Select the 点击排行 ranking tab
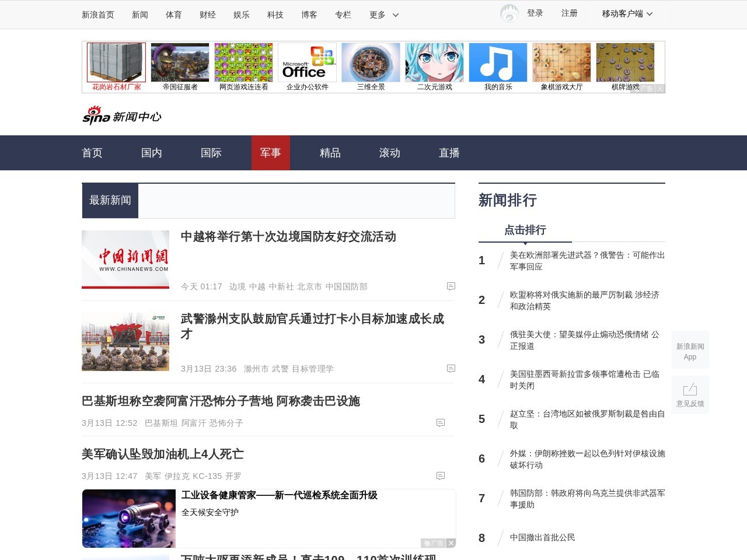Viewport: 747px width, 560px height. pos(525,230)
